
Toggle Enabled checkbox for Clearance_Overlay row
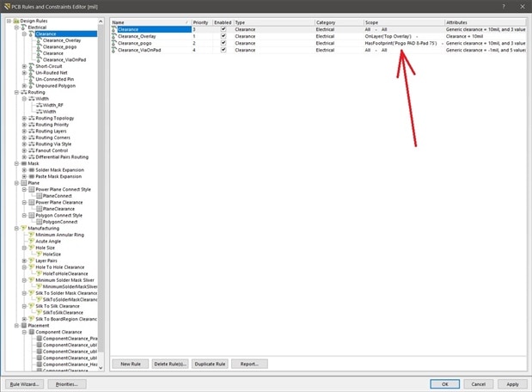coord(223,36)
